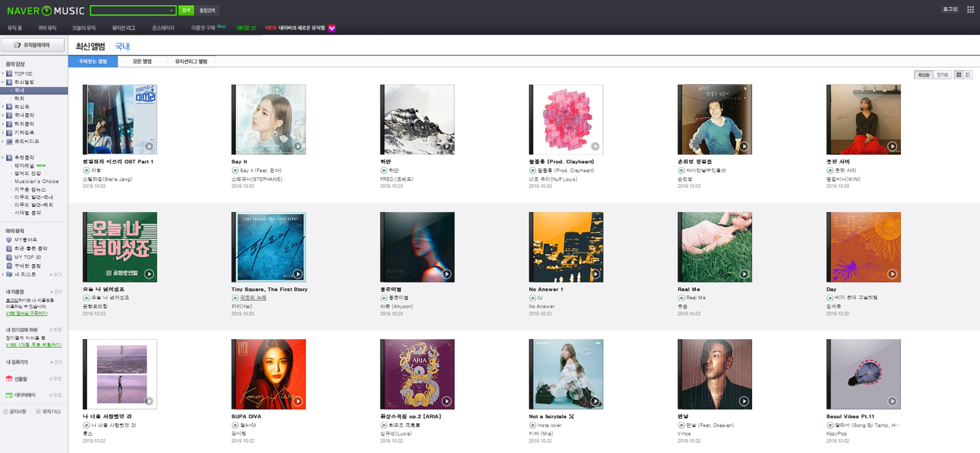
Task: Launch the 뮤직플레이어 button
Action: pyautogui.click(x=33, y=45)
